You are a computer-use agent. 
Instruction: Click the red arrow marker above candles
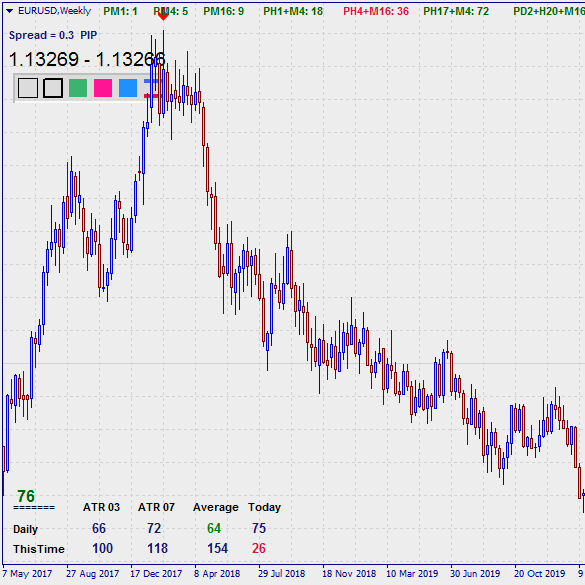(x=163, y=16)
